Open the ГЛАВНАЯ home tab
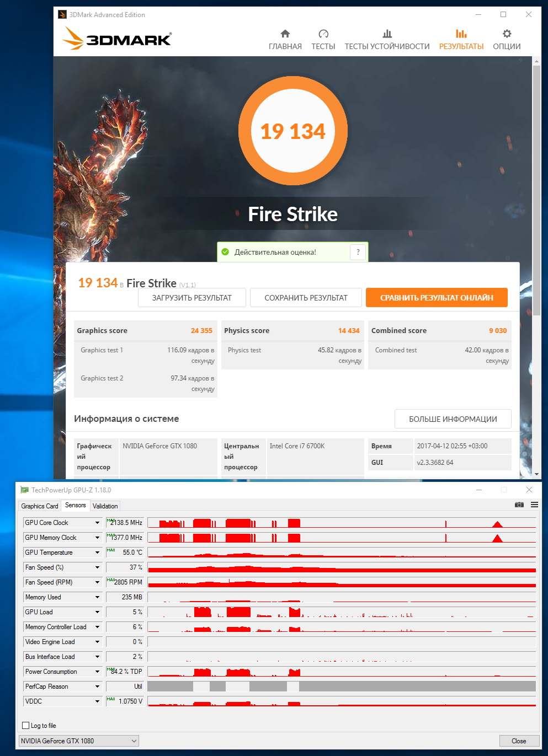This screenshot has height=756, width=548. [x=285, y=40]
